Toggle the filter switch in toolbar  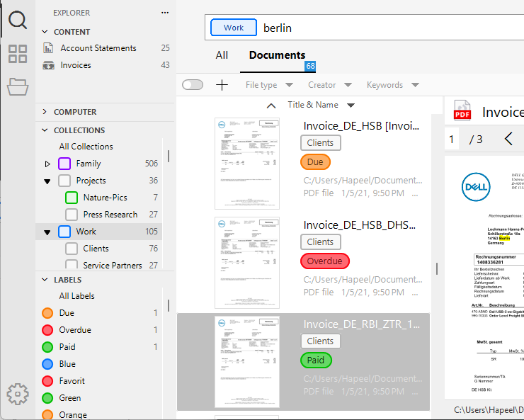click(193, 85)
